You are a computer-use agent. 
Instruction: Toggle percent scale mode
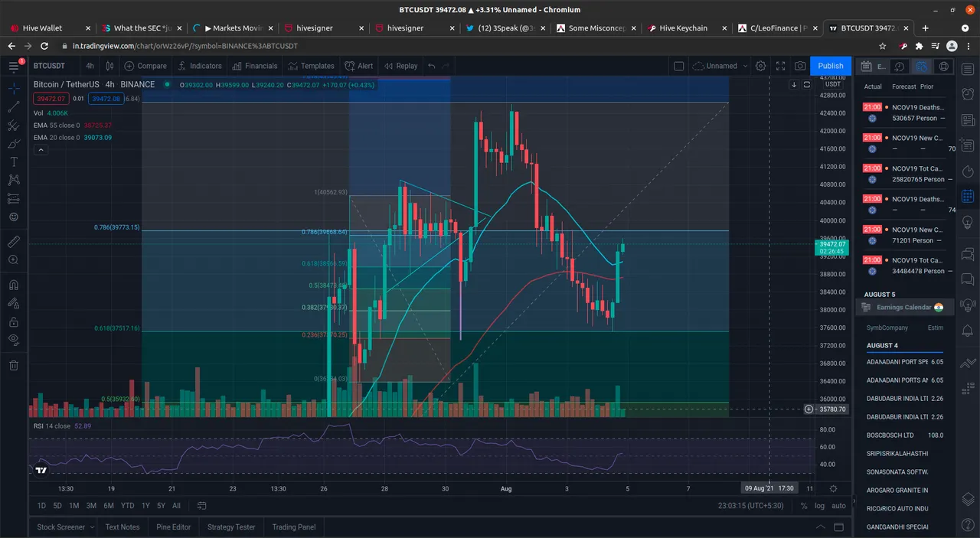pos(804,505)
